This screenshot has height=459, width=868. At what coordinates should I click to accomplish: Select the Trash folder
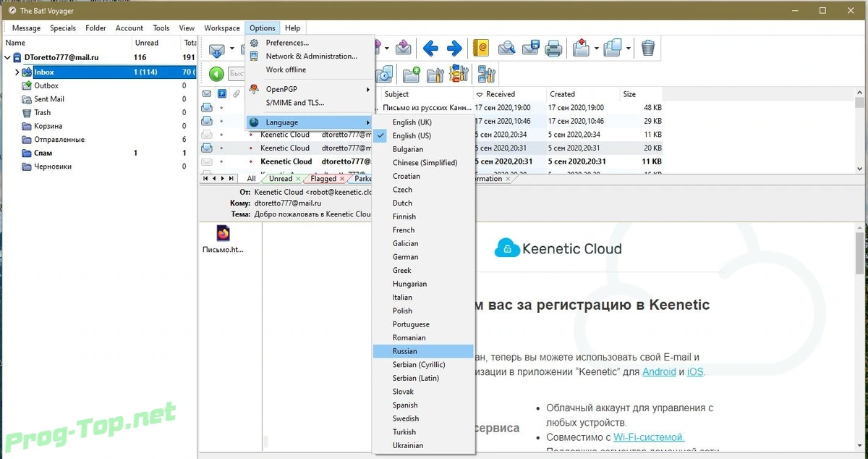coord(42,113)
